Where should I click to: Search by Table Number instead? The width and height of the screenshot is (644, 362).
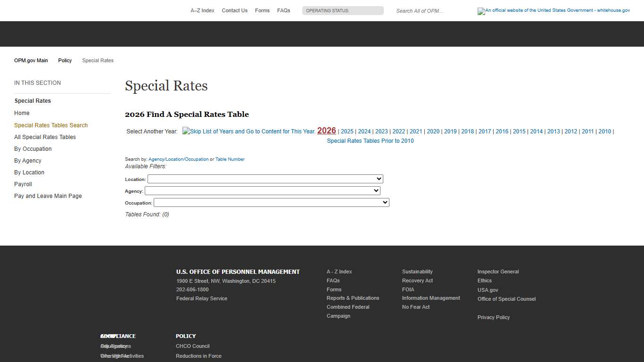(x=230, y=159)
